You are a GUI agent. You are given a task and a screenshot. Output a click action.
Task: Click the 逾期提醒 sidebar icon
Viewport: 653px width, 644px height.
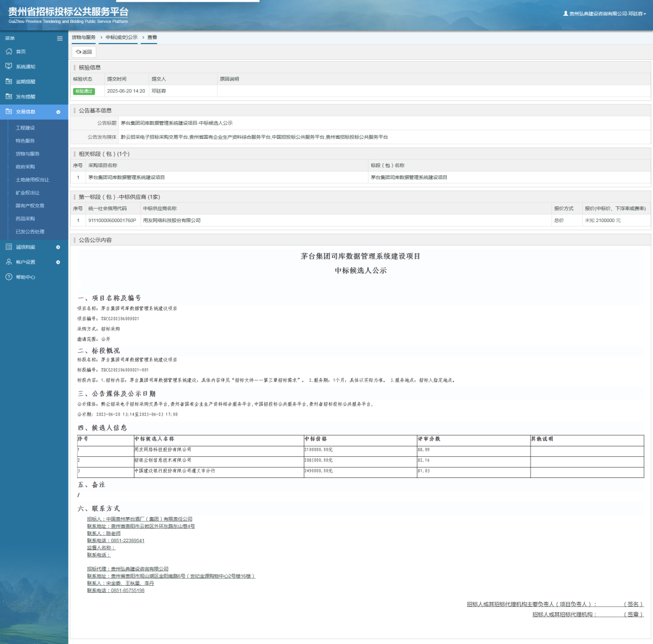(9, 81)
